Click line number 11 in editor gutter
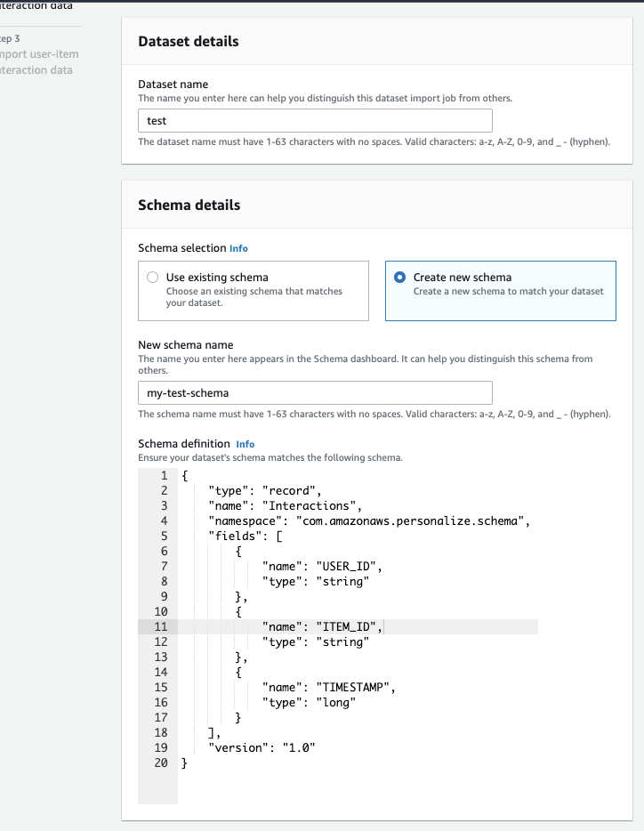 pyautogui.click(x=161, y=627)
